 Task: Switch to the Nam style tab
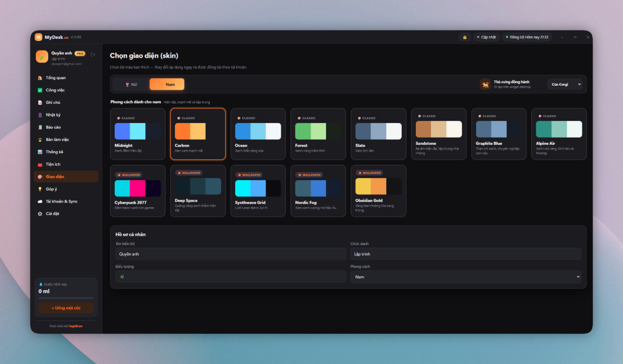(167, 84)
